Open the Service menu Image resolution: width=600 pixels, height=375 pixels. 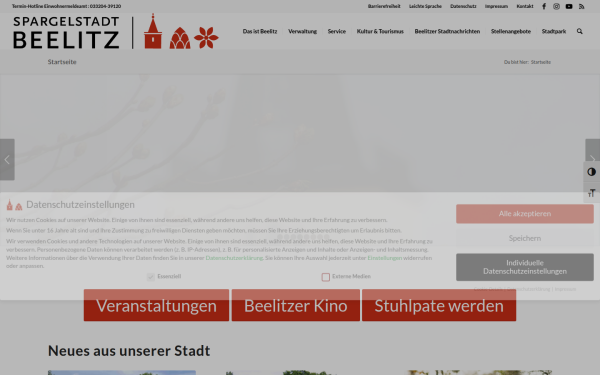click(x=337, y=31)
